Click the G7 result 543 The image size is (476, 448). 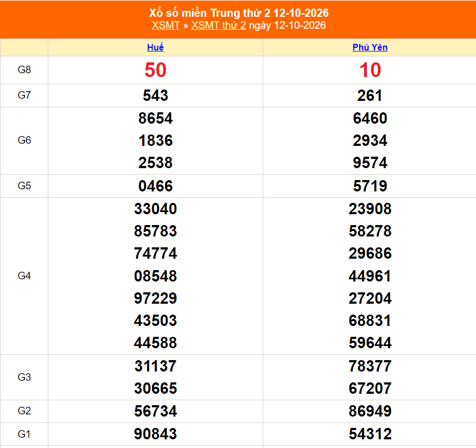[155, 95]
